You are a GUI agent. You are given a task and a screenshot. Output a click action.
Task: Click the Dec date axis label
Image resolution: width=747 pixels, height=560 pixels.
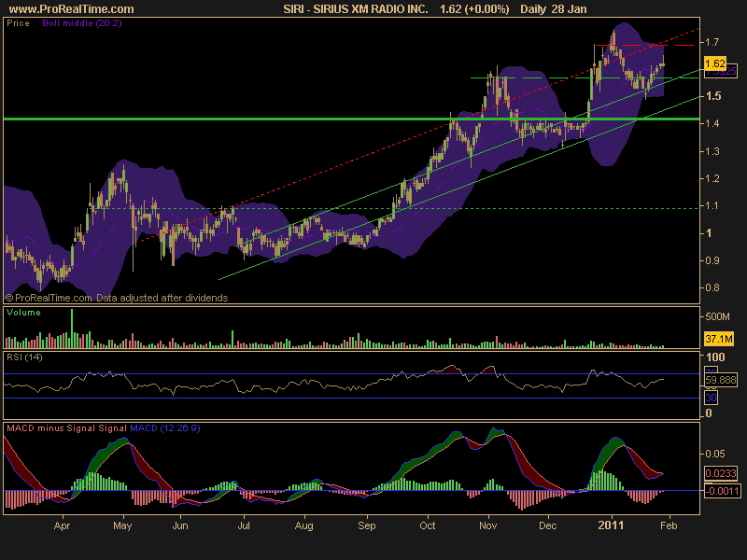pyautogui.click(x=548, y=525)
